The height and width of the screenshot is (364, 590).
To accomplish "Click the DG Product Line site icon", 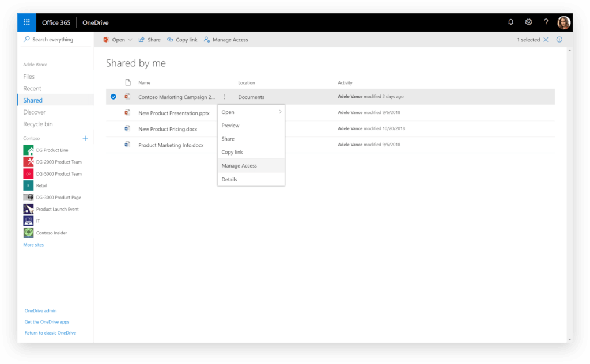I will [x=28, y=150].
